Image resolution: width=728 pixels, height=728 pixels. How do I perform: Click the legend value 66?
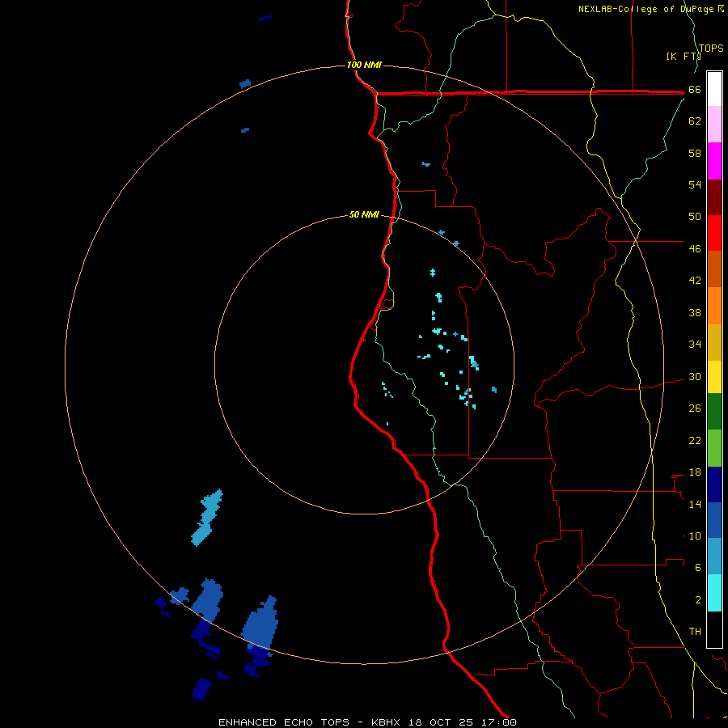[x=695, y=89]
